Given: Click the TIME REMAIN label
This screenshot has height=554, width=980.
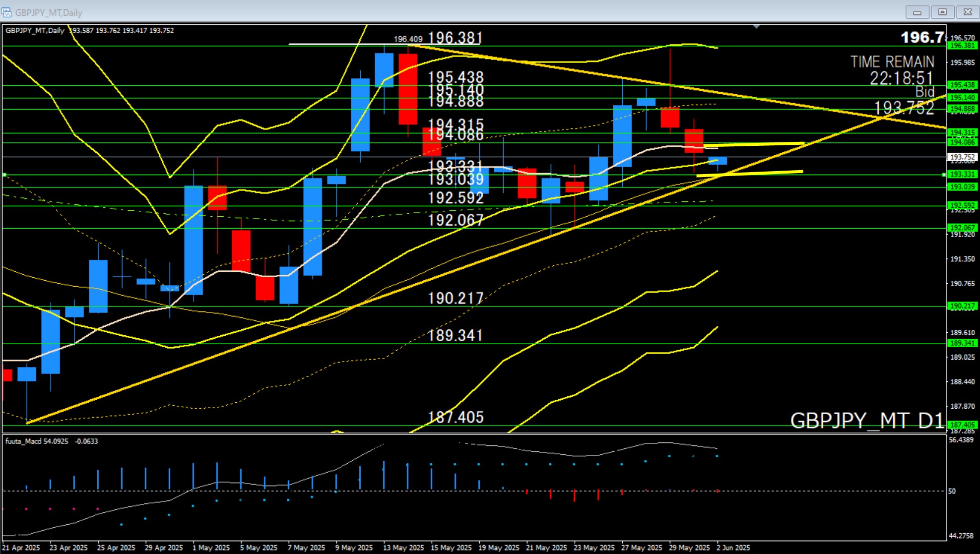Looking at the screenshot, I should [x=892, y=62].
